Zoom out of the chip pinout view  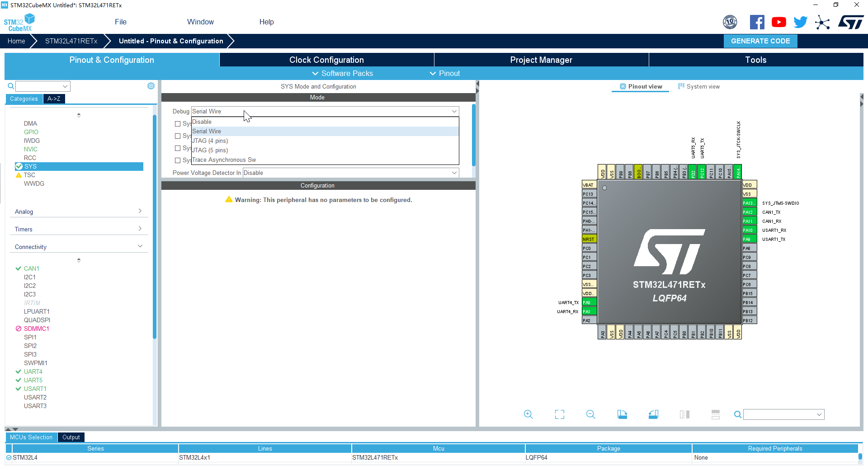591,414
